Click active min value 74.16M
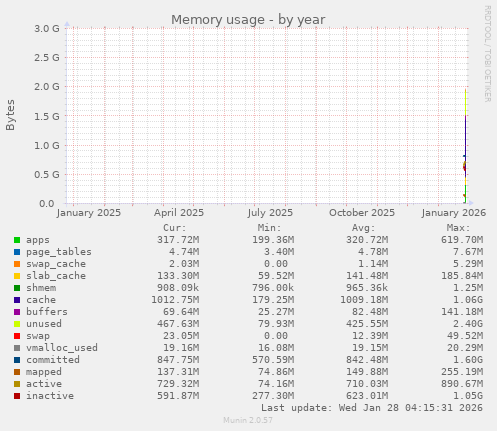 [x=276, y=384]
